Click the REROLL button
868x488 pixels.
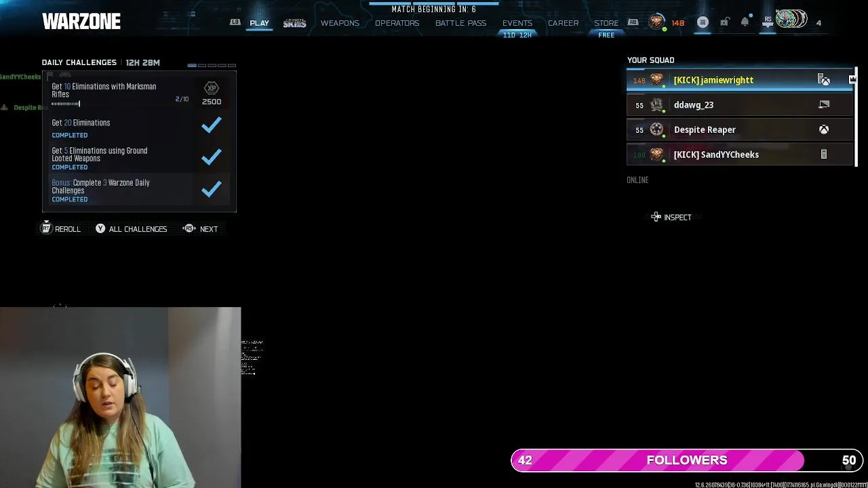click(x=61, y=229)
